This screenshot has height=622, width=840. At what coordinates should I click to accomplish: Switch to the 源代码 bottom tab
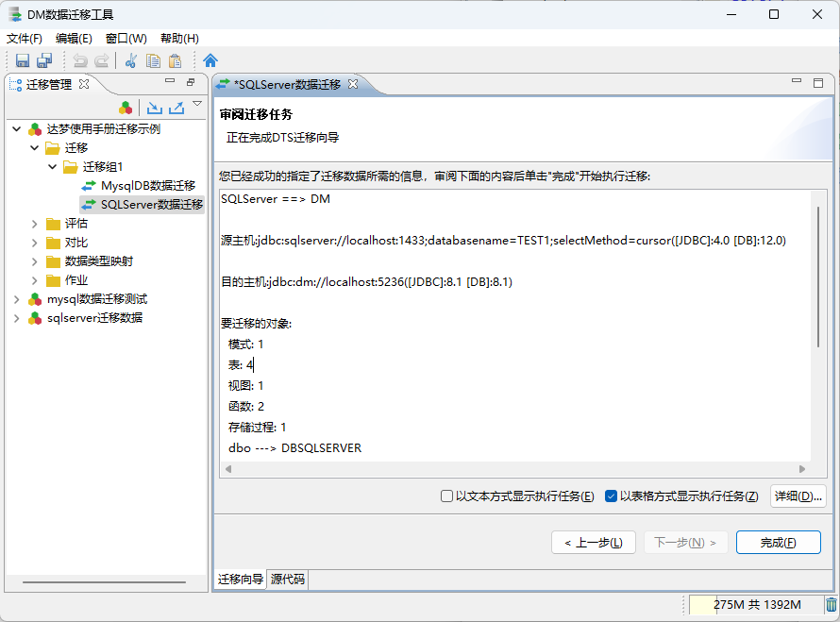pos(288,580)
